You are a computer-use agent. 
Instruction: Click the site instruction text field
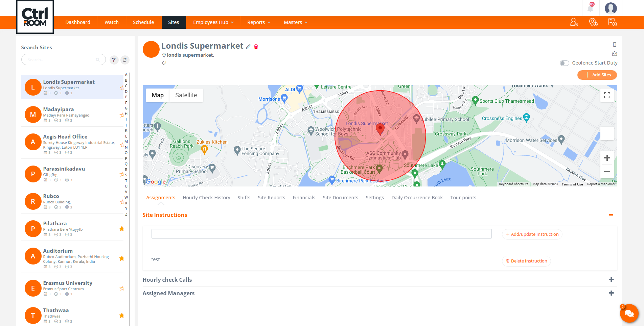click(x=321, y=234)
